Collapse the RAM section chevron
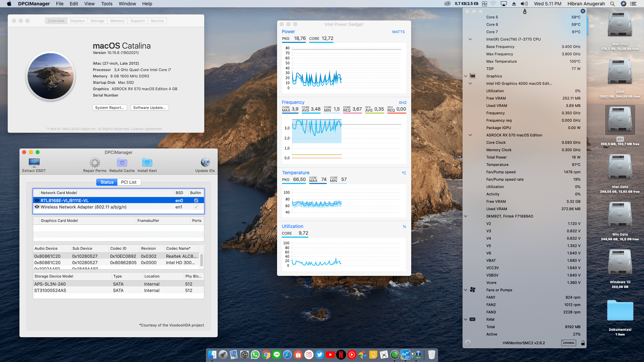This screenshot has width=644, height=362. 466,319
